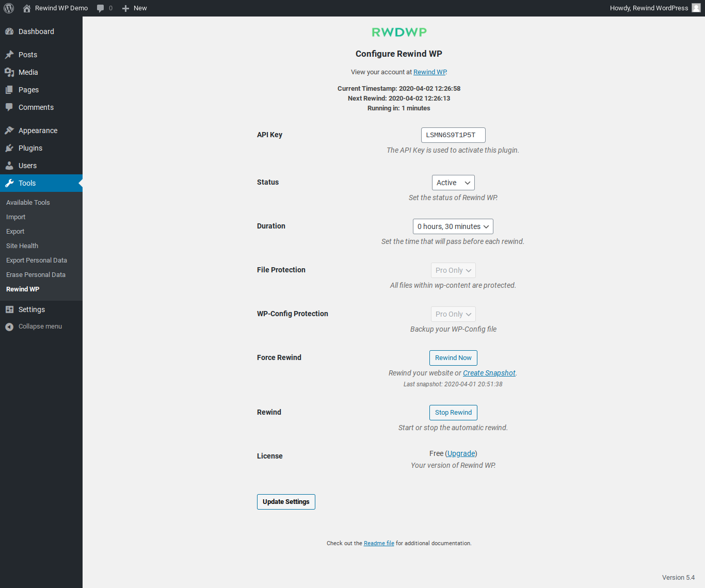Image resolution: width=705 pixels, height=588 pixels.
Task: Click into the API Key field
Action: click(453, 135)
